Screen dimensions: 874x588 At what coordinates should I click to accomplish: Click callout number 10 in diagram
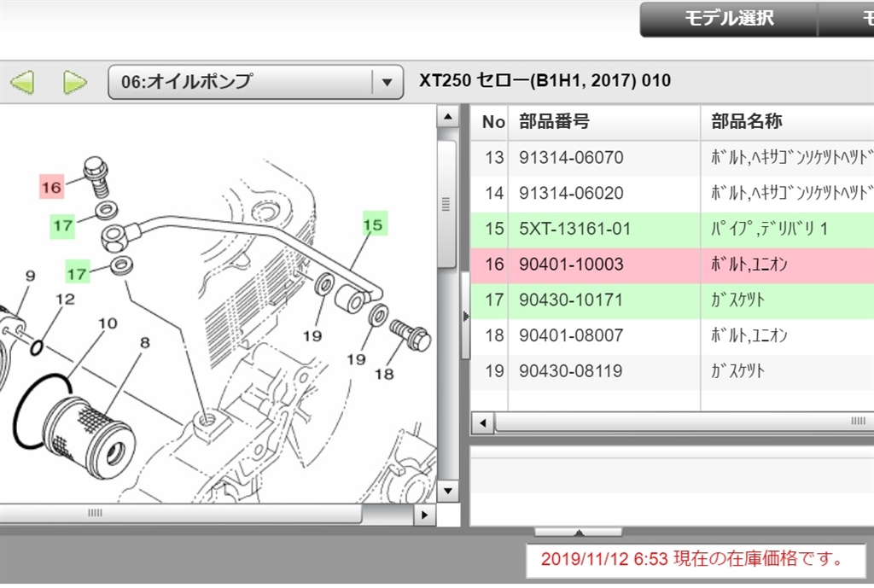tap(108, 323)
